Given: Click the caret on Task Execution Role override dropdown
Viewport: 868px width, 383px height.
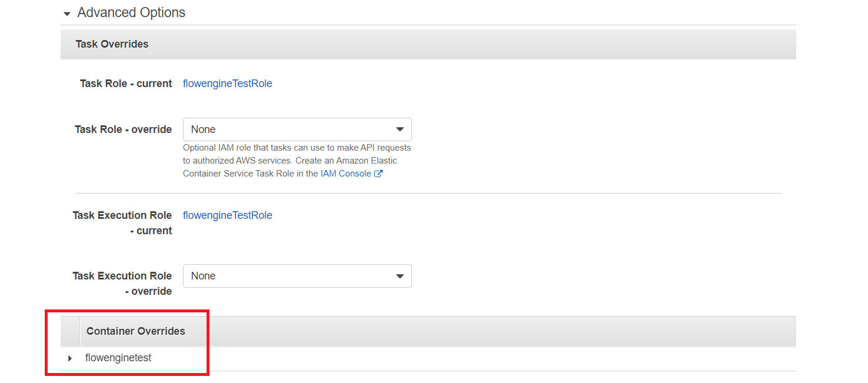Looking at the screenshot, I should (400, 275).
